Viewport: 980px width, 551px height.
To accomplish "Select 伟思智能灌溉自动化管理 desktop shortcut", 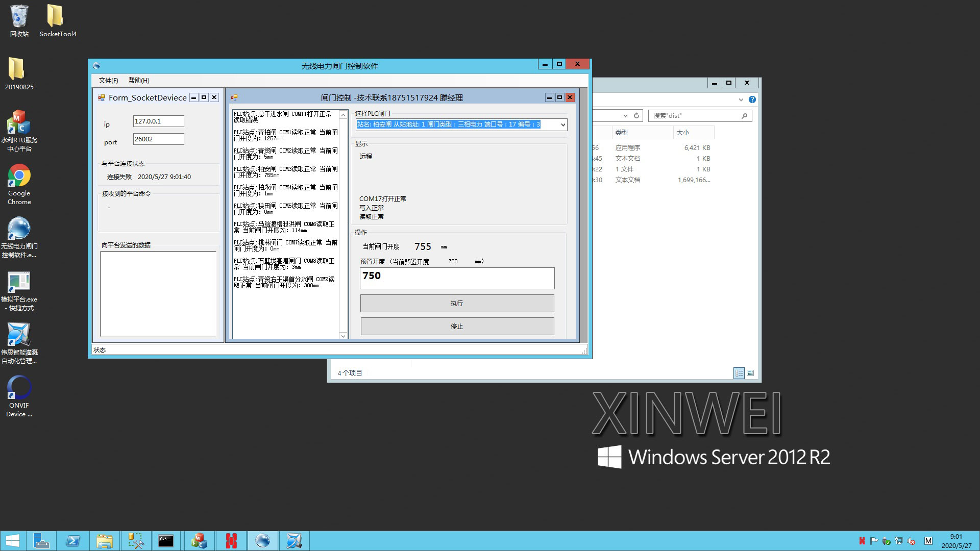I will click(19, 343).
